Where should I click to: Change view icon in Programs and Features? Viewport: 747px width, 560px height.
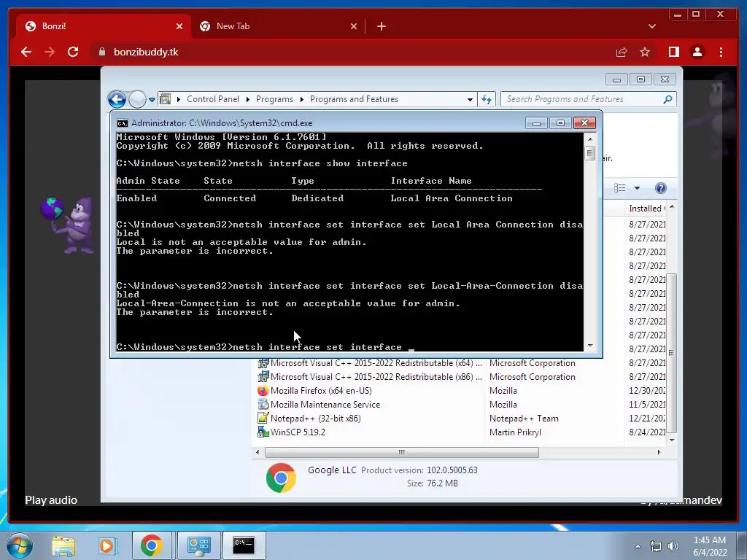(620, 187)
